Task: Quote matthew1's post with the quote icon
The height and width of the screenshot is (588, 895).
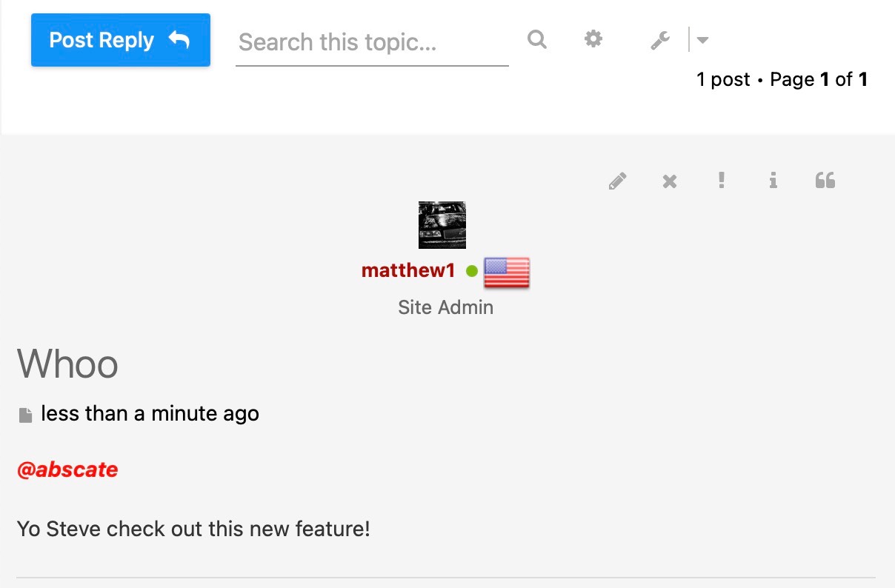Action: [x=825, y=180]
